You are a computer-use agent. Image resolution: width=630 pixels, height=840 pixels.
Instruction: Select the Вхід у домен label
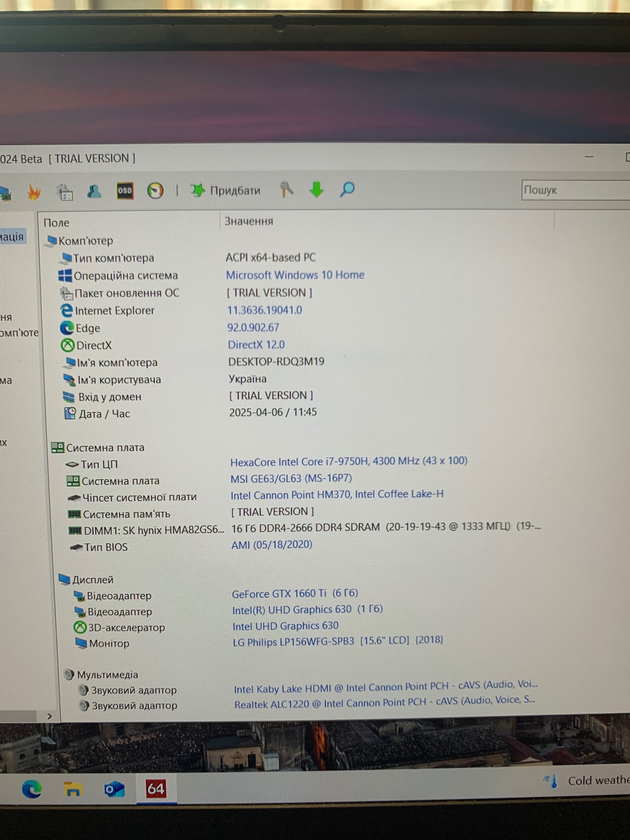[x=110, y=397]
